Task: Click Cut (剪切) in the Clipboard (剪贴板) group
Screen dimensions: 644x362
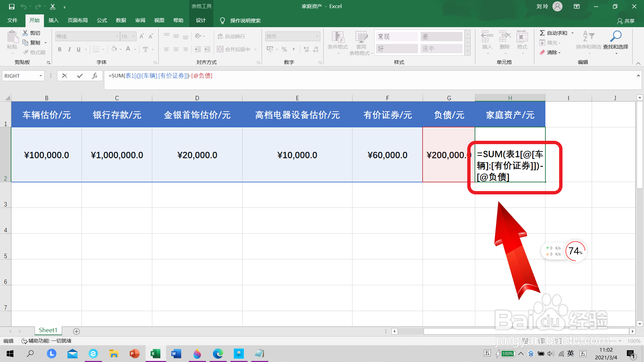Action: point(31,33)
